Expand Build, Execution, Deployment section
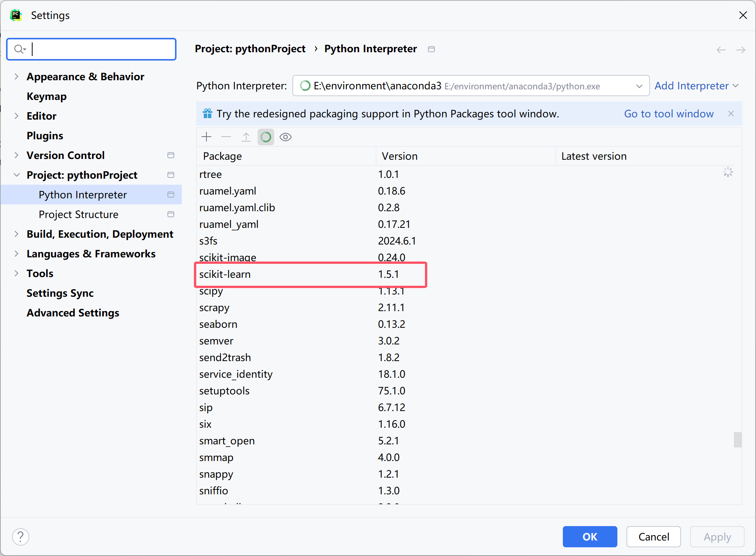 tap(16, 234)
